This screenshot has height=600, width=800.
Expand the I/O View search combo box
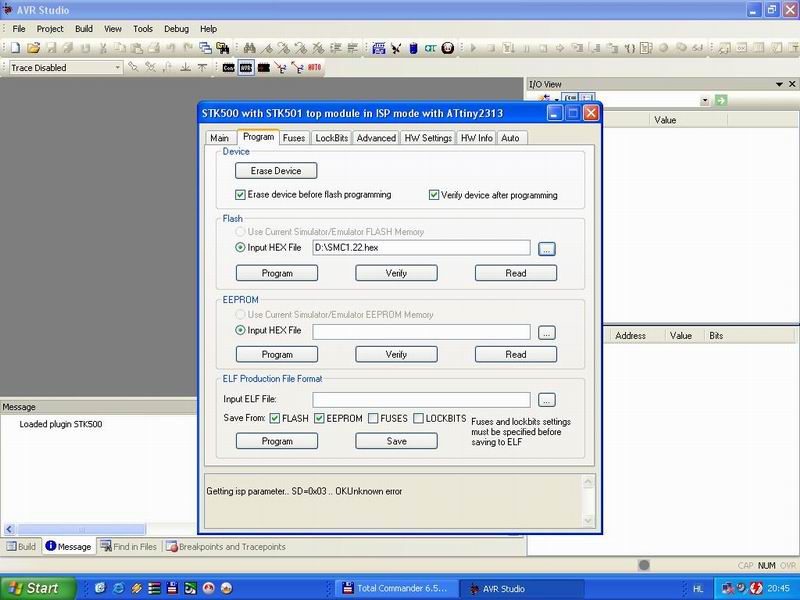(x=705, y=101)
